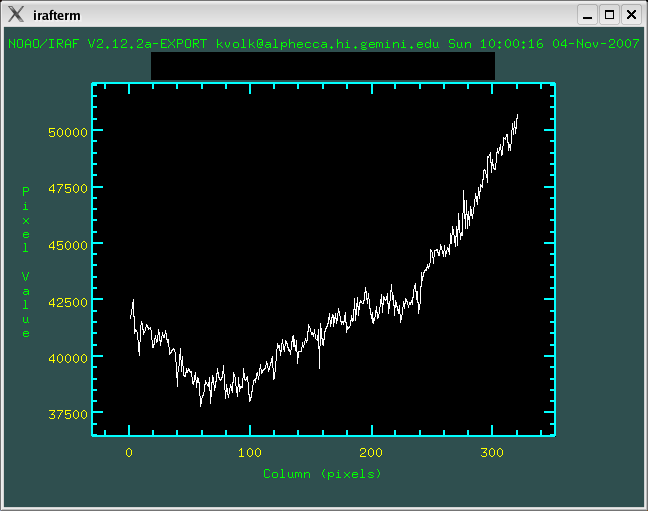Click the 100 x-axis label

coord(250,453)
